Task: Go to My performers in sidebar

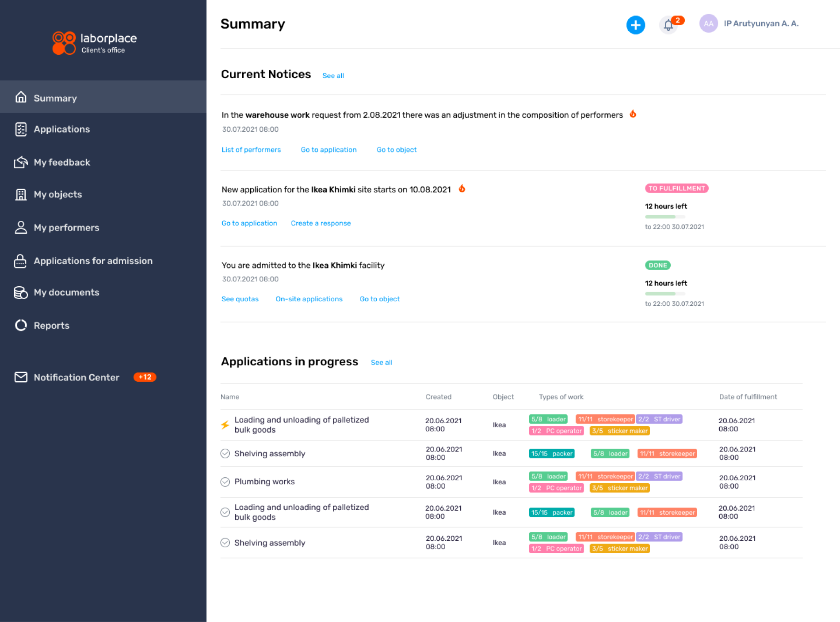Action: pos(66,228)
